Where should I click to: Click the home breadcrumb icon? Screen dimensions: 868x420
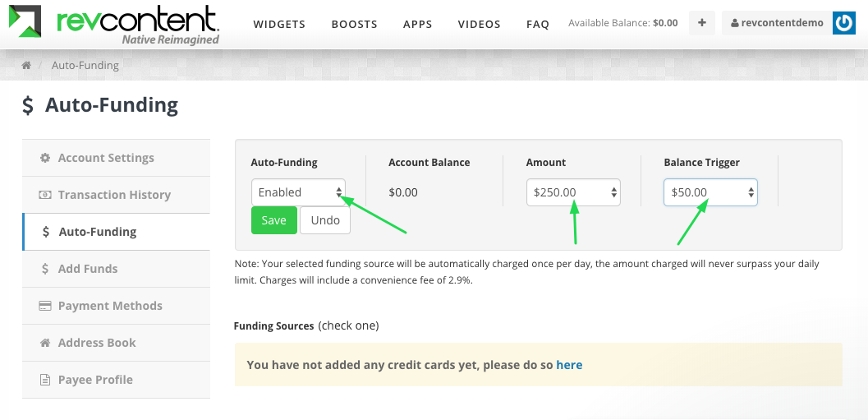tap(26, 66)
